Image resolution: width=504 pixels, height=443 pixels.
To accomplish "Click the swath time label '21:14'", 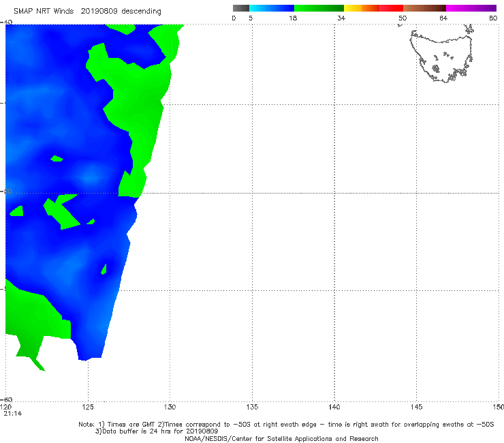I will (13, 414).
